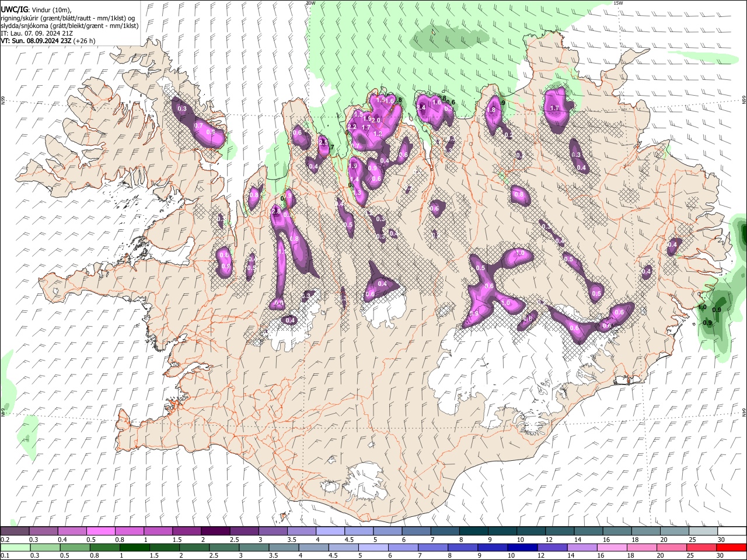The width and height of the screenshot is (747, 560).
Task: Pick the lavender 14 swatch in lower legend row
Action: click(581, 547)
